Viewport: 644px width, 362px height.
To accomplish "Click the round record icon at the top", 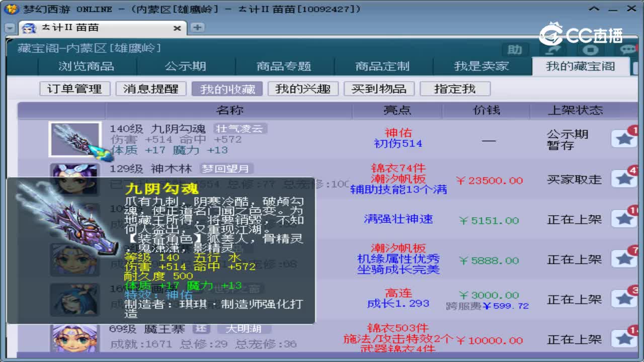I will tap(590, 50).
